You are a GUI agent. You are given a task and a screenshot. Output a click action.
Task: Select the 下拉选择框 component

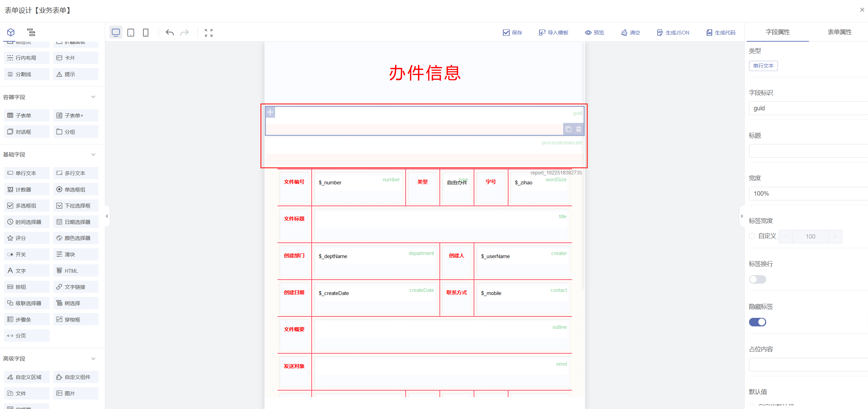pos(76,206)
